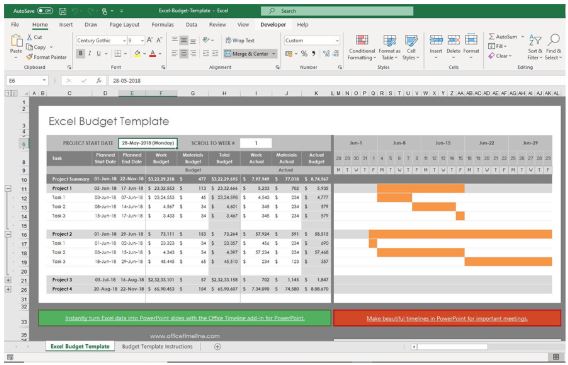568x365 pixels.
Task: Switch to Budget Template Instructions sheet
Action: [x=157, y=347]
